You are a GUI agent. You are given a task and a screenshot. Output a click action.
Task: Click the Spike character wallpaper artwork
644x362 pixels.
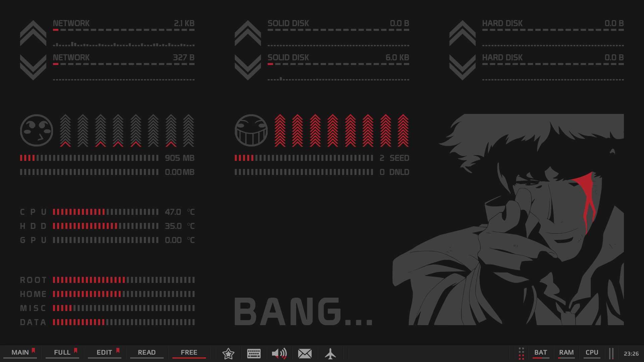pyautogui.click(x=508, y=220)
